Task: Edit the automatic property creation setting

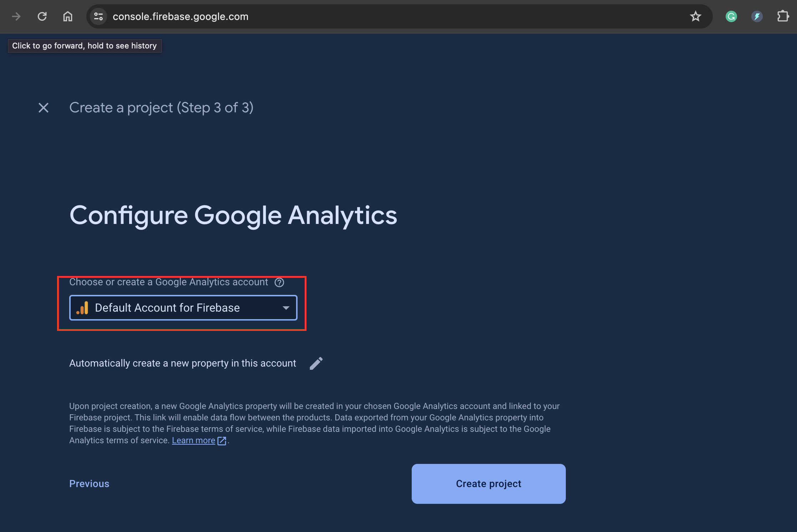Action: 316,363
